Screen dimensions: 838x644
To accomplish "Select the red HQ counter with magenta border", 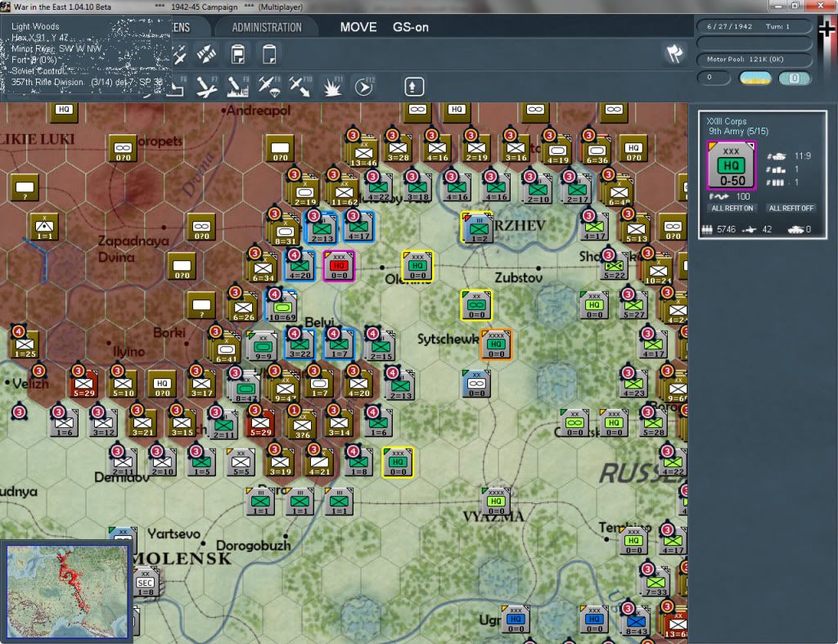I will tap(339, 266).
